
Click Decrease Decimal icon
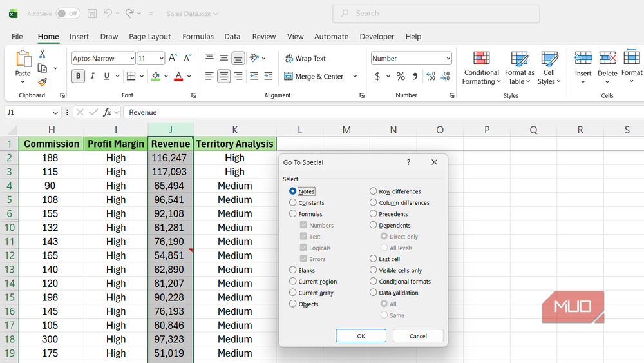point(445,77)
